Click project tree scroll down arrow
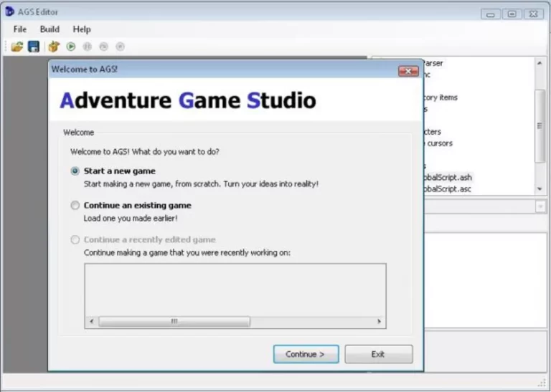Viewport: 551px width, 392px height. point(540,189)
